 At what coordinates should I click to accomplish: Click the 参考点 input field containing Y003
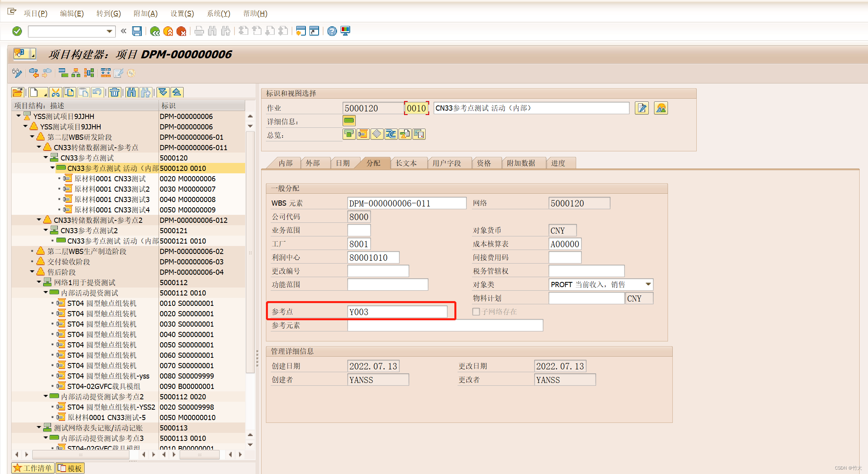click(x=397, y=311)
